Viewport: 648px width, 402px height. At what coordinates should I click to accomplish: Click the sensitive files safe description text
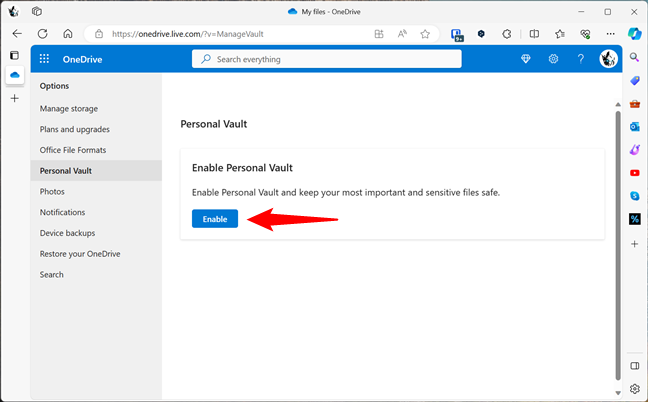(x=346, y=193)
